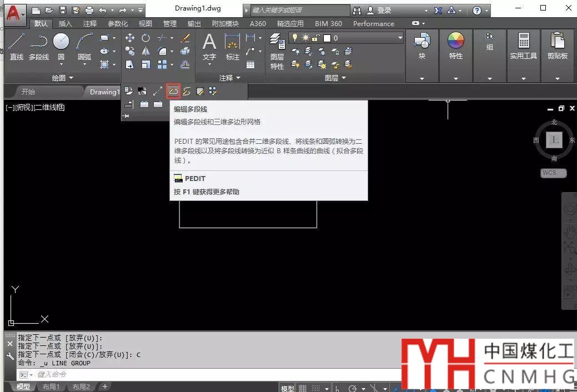The width and height of the screenshot is (577, 392).
Task: Toggle the layer lock padlock icon
Action: (315, 38)
